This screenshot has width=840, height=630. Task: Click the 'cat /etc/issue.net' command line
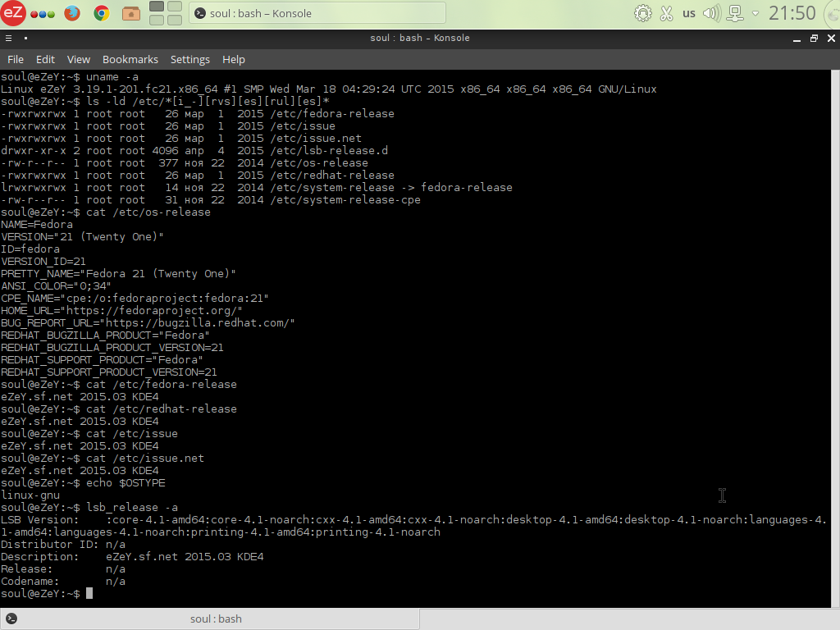click(x=103, y=458)
